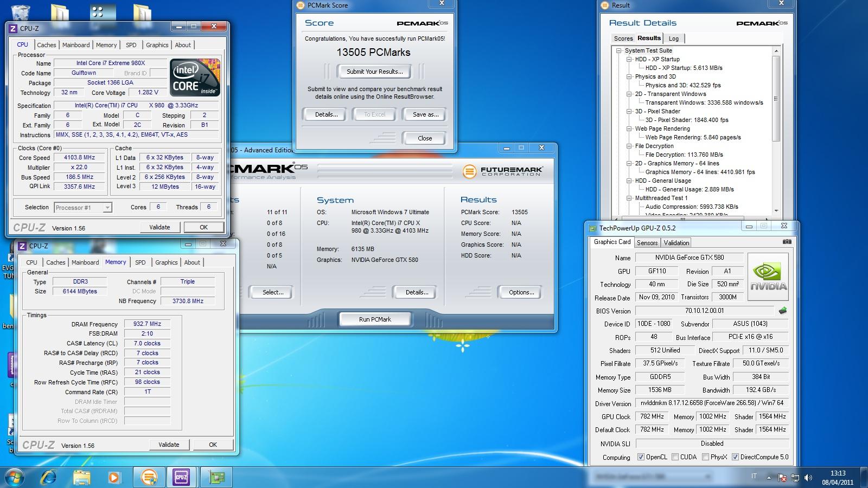
Task: Click the BIOS save chip icon in GPU-Z
Action: coord(782,311)
